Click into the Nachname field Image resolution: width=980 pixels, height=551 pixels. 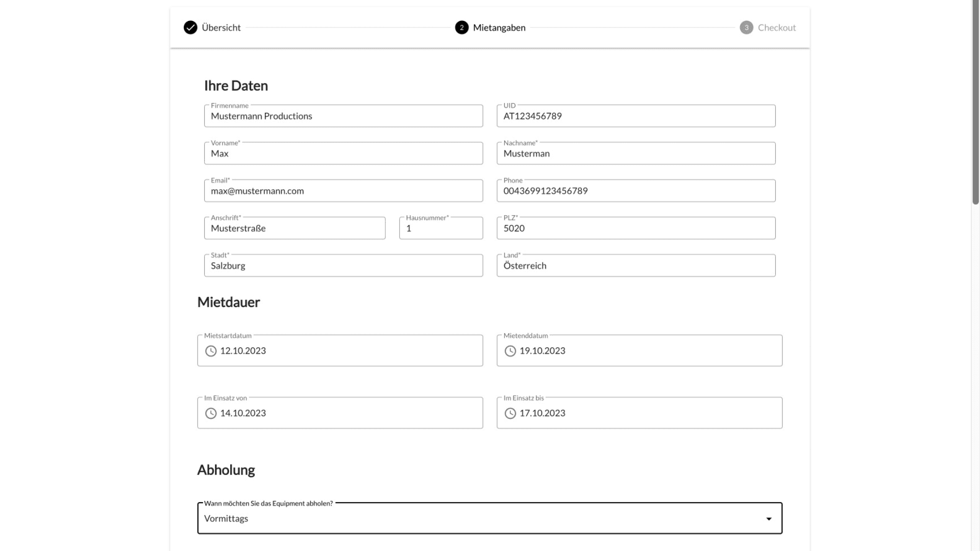tap(635, 154)
